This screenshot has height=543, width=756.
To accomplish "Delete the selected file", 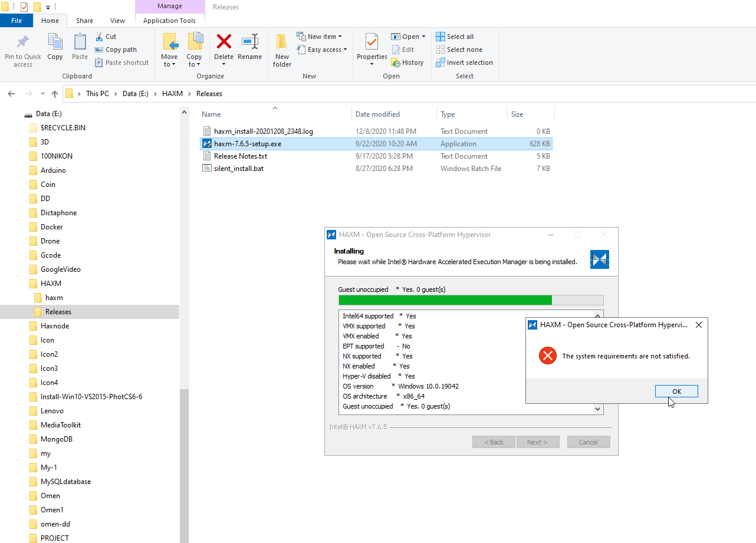I will tap(223, 50).
